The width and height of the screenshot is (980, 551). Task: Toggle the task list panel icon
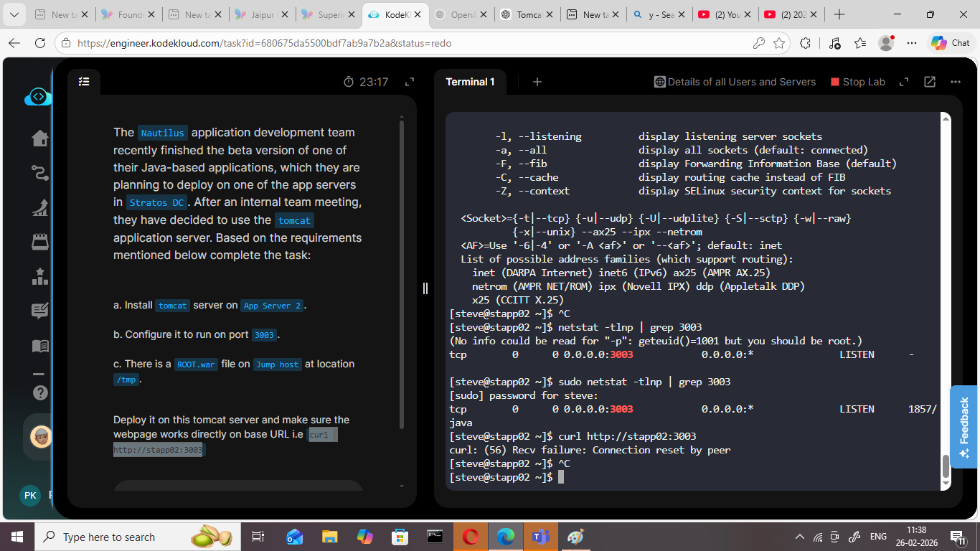click(84, 82)
